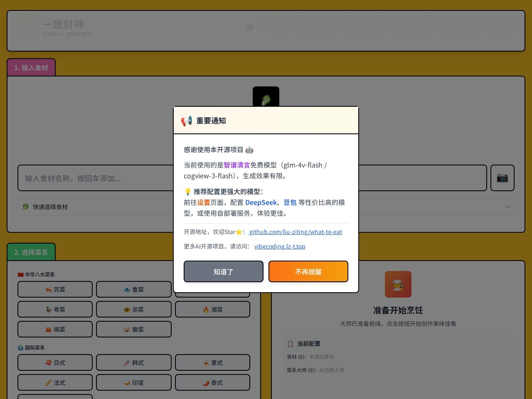The image size is (532, 399).
Task: Select the 2. 选择菜系 tab
Action: 31,252
